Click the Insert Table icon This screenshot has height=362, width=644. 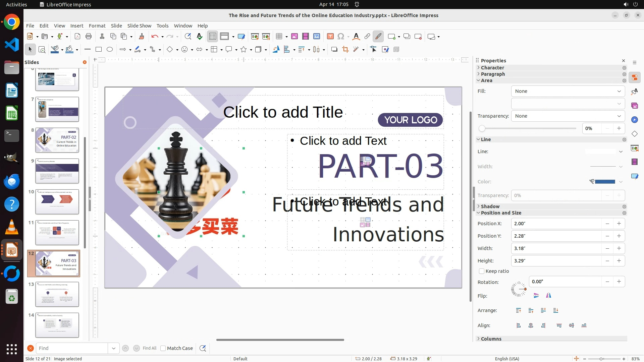[x=279, y=37]
